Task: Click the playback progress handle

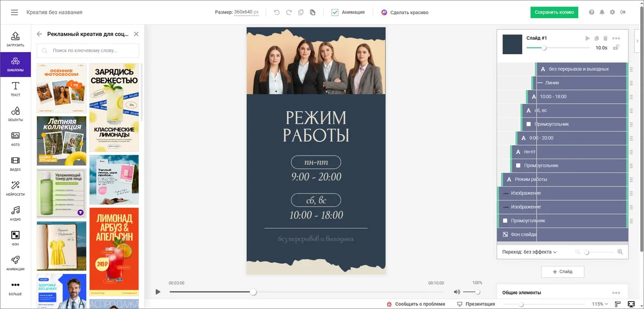Action: 253,292
